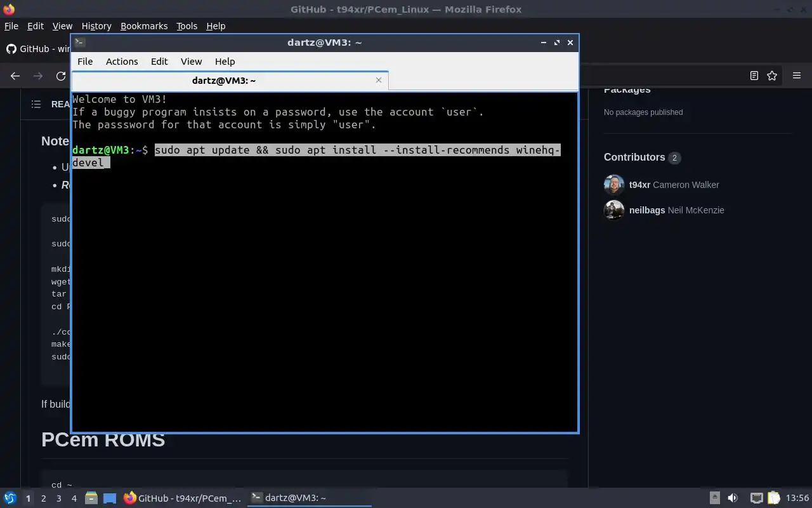Screen dimensions: 812x508
Task: Minimize the terminal window
Action: tap(543, 43)
